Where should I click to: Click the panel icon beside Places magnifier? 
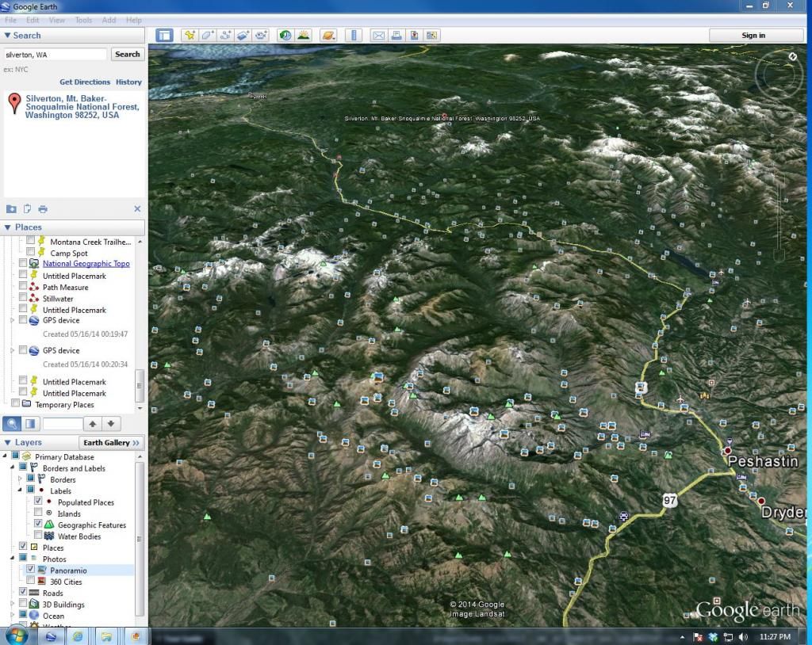(x=30, y=423)
